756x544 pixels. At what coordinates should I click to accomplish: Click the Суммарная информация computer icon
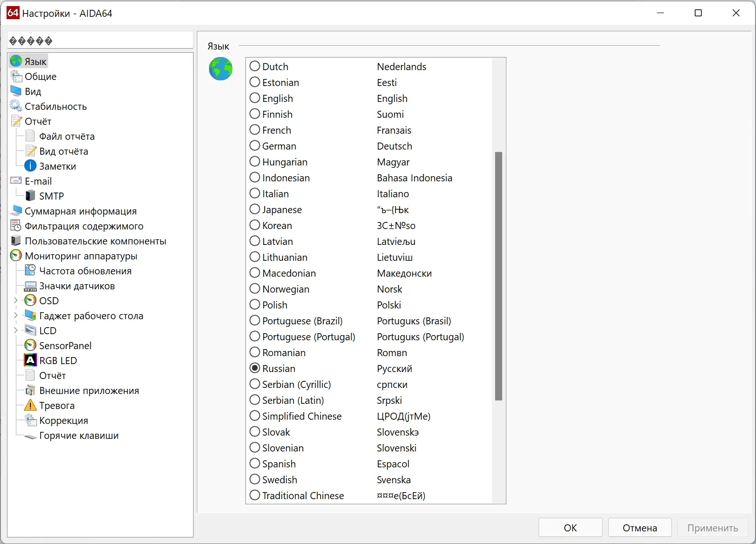point(16,211)
